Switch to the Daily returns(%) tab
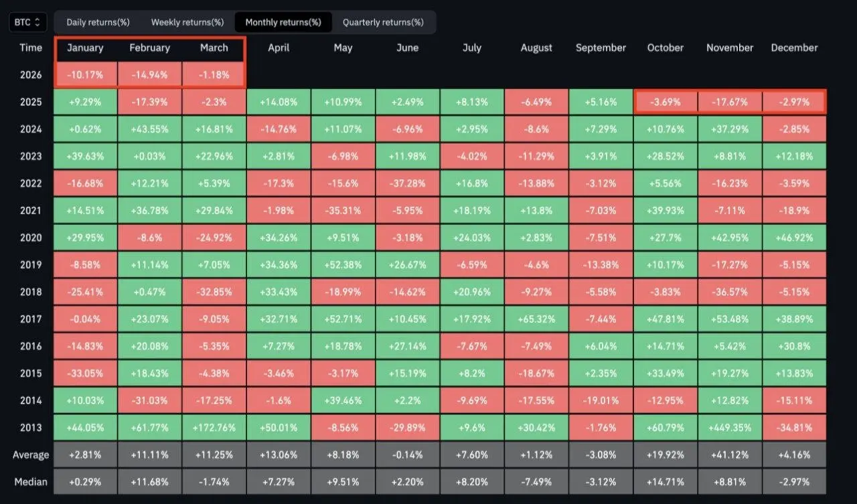The image size is (857, 504). coord(98,22)
